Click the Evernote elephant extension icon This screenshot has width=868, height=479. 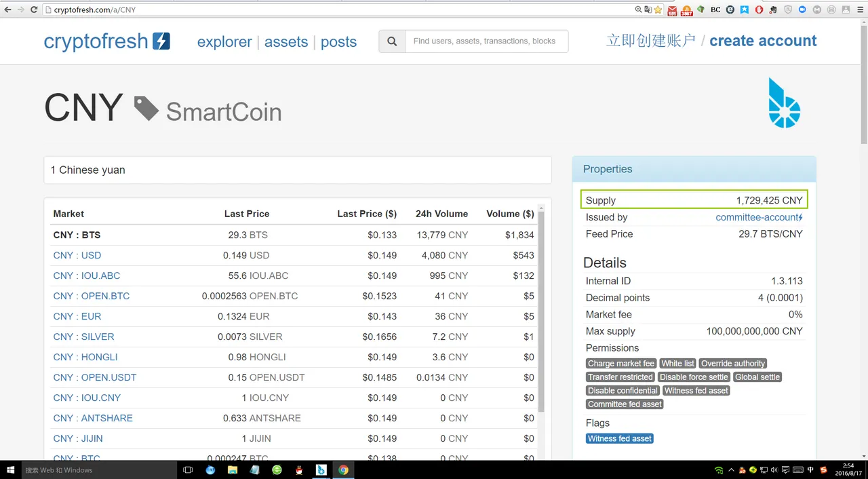(773, 10)
